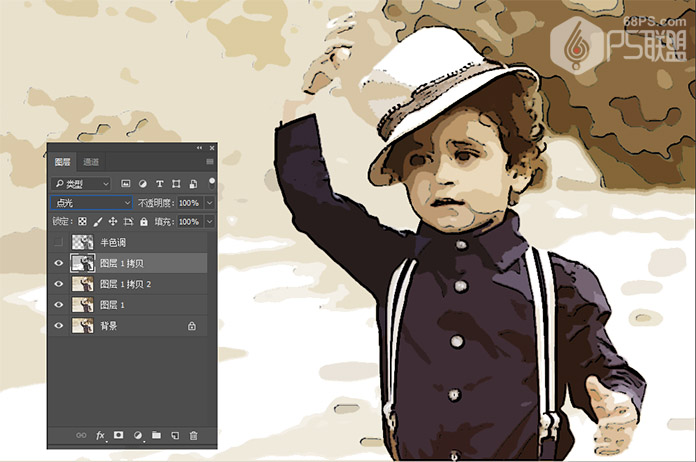Filter layers by adjustment layers icon
The width and height of the screenshot is (696, 462).
pos(142,184)
